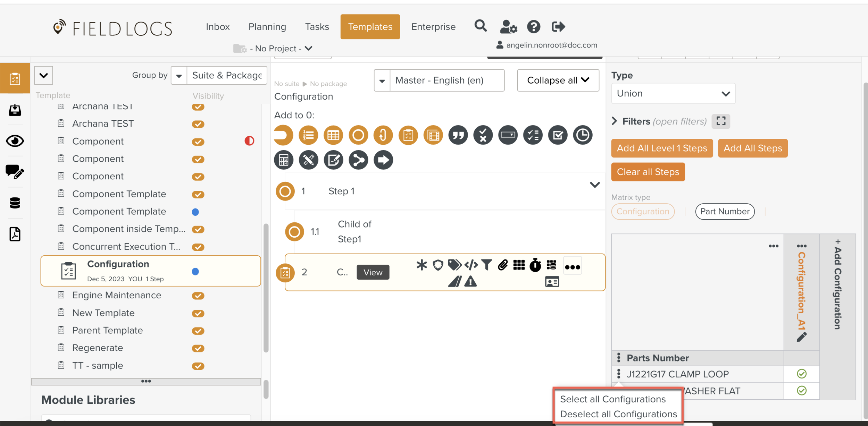Click the View button on step 2

[373, 272]
